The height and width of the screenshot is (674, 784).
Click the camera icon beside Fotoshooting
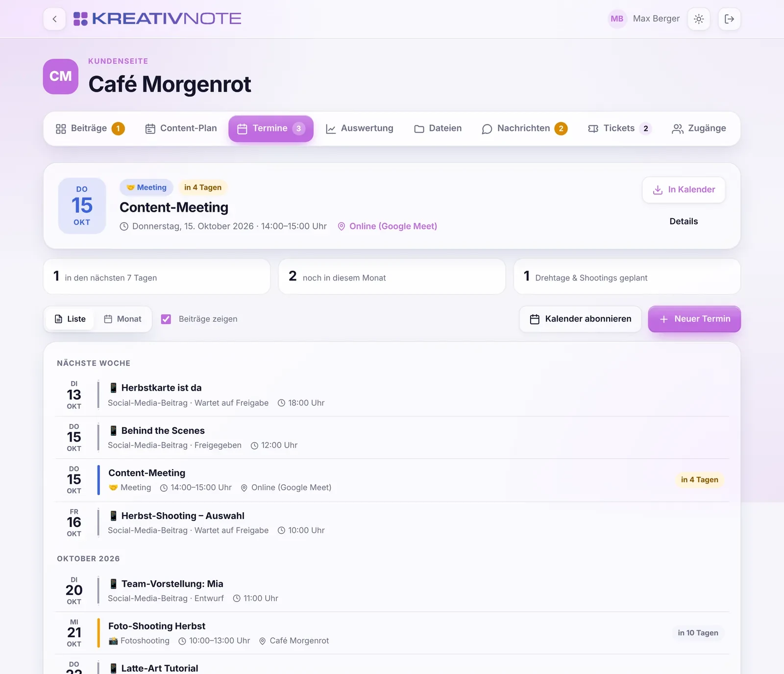click(113, 641)
